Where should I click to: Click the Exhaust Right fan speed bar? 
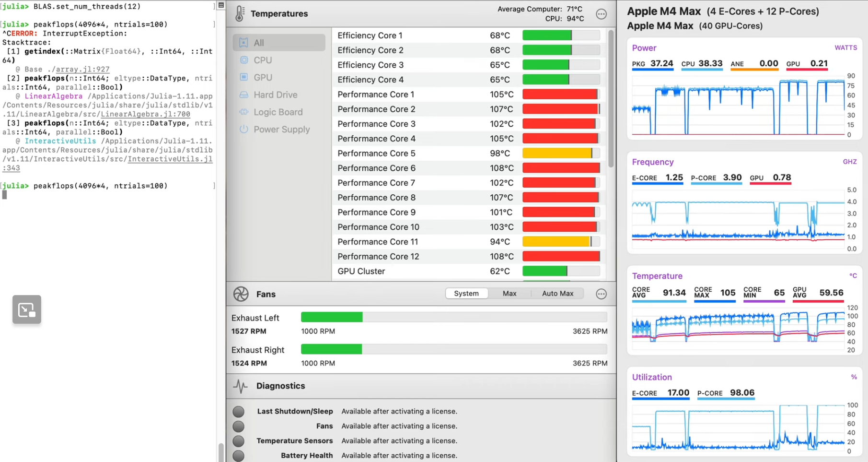[x=454, y=349]
